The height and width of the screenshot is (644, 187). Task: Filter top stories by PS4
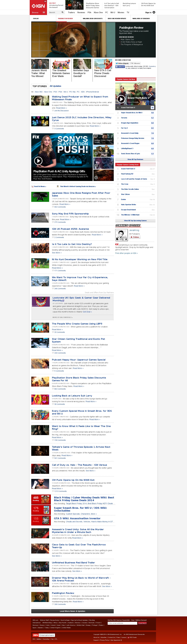tap(60, 92)
